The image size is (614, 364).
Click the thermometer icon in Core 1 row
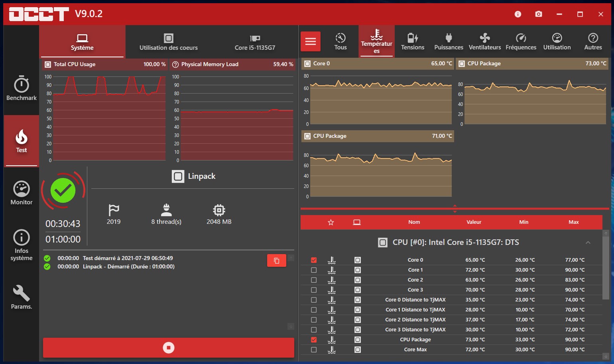[332, 270]
